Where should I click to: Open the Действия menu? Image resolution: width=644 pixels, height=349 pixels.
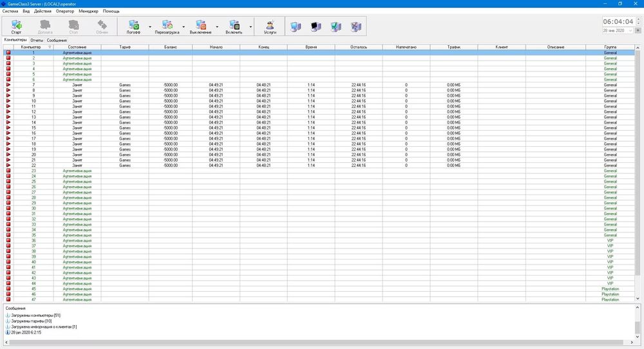(x=43, y=12)
